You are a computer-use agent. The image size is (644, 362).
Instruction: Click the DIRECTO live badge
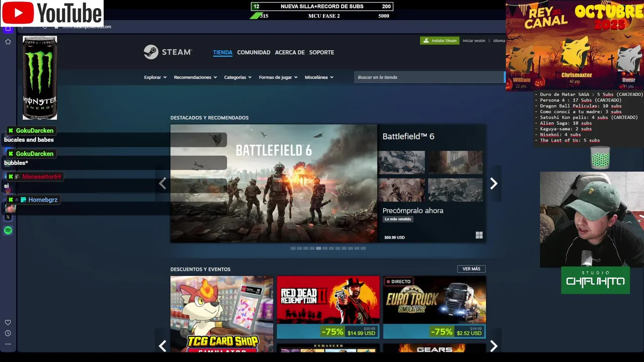(x=398, y=282)
